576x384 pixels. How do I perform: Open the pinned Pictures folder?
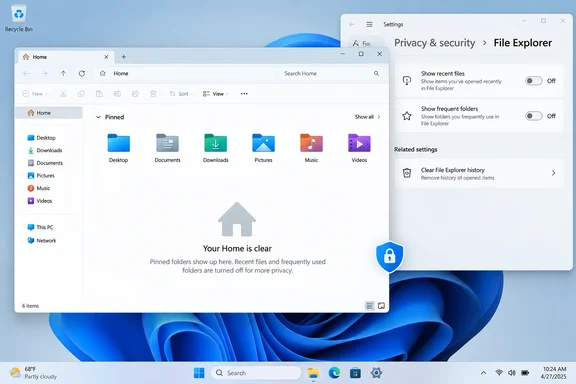pyautogui.click(x=263, y=148)
